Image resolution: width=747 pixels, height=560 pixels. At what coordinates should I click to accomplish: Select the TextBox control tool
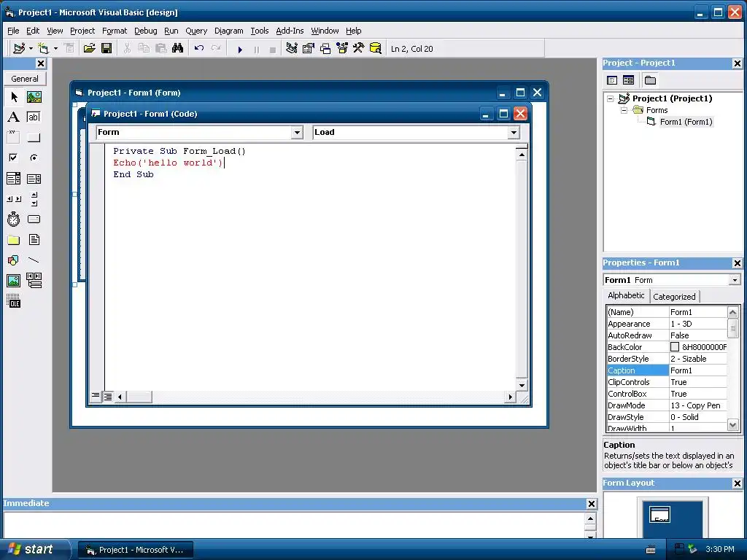pos(34,117)
